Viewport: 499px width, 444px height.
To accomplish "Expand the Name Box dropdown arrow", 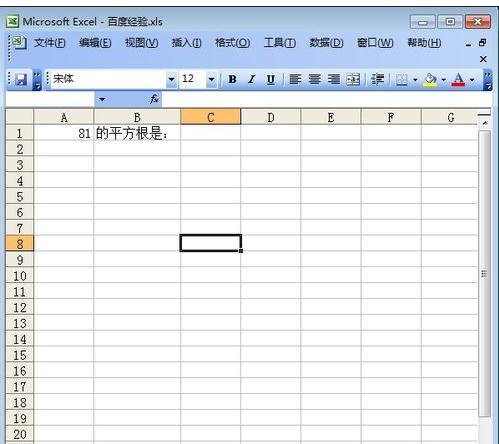I will pyautogui.click(x=102, y=99).
